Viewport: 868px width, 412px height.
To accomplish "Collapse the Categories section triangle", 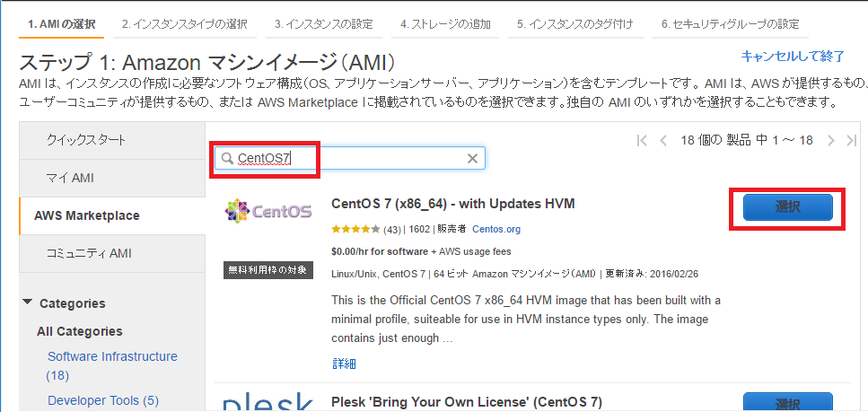I will (28, 302).
